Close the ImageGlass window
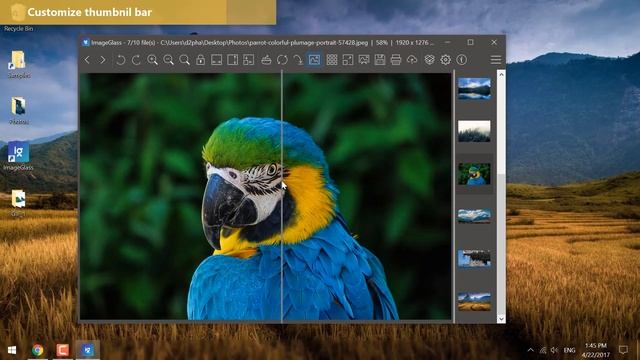This screenshot has height=360, width=640. (494, 42)
